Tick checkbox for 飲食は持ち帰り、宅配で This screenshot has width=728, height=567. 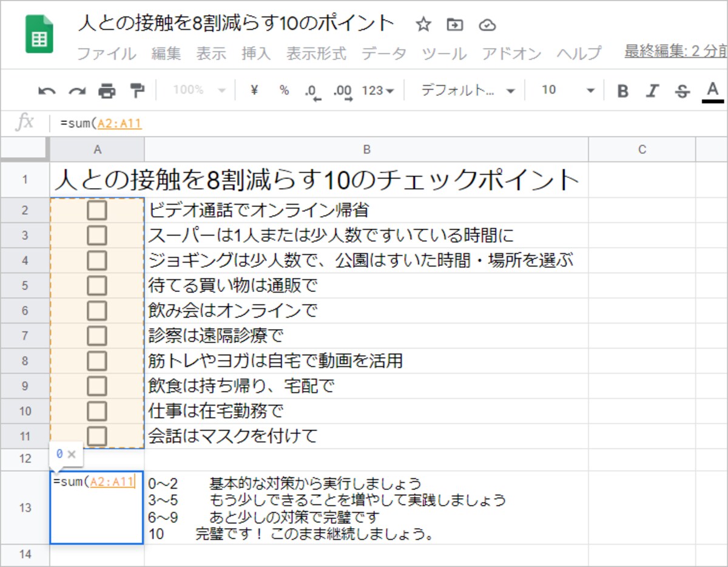click(x=97, y=385)
